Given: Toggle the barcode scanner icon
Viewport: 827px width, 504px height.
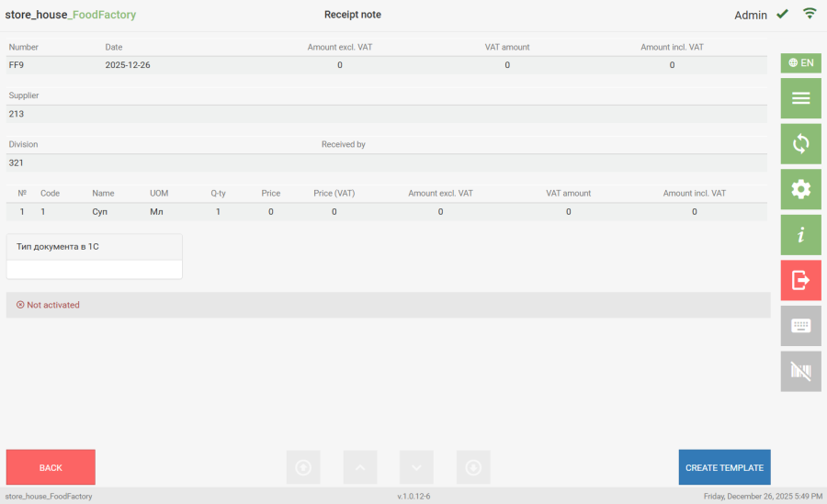Looking at the screenshot, I should (x=800, y=371).
